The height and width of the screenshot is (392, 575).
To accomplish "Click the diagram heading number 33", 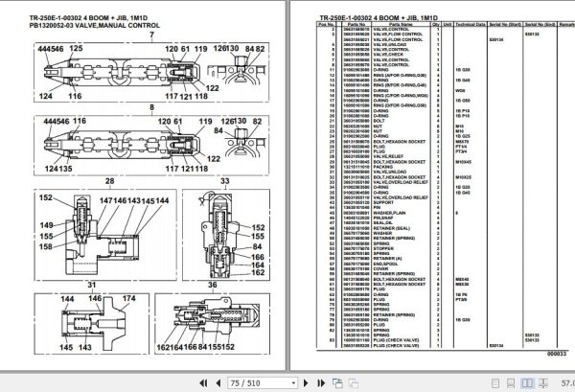I will 225,181.
